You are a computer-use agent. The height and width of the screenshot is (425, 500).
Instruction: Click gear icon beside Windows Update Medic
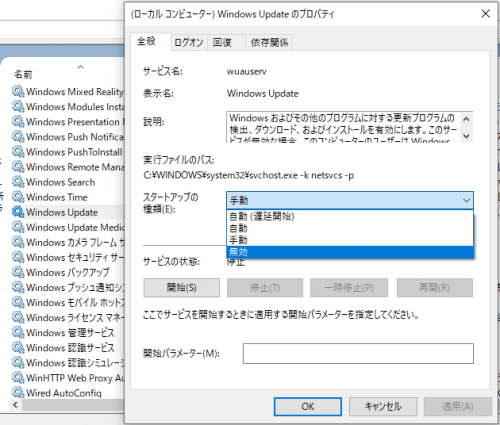18,227
